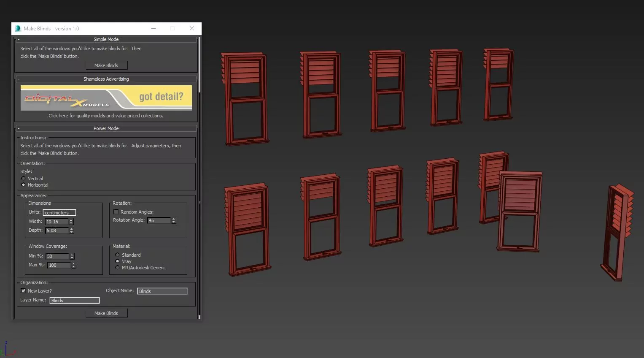Select MR/Autodesk Generic material

[118, 268]
